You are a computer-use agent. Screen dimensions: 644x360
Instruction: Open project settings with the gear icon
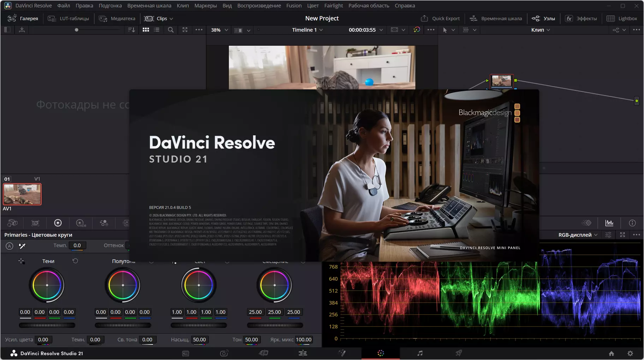click(x=630, y=353)
